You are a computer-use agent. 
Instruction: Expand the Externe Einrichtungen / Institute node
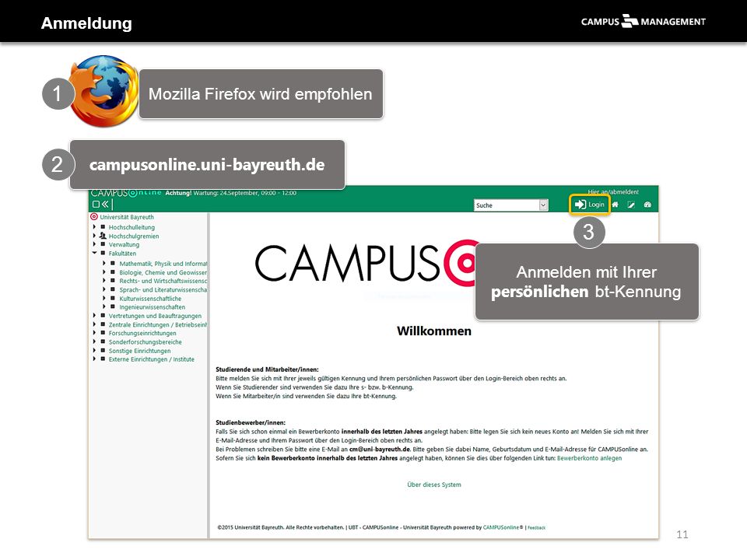94,359
